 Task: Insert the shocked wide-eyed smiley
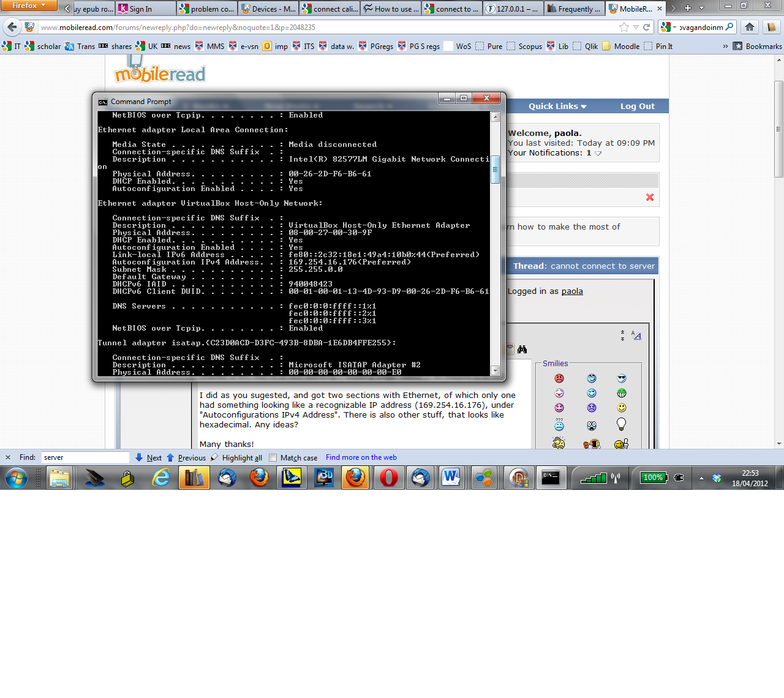[592, 426]
